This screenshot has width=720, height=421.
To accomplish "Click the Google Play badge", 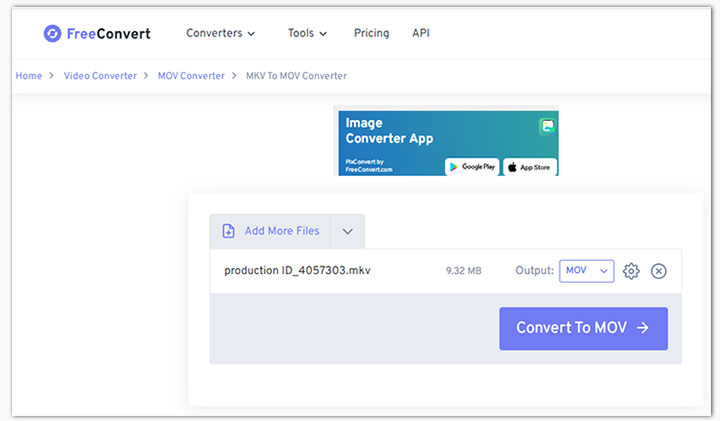I will [x=472, y=166].
